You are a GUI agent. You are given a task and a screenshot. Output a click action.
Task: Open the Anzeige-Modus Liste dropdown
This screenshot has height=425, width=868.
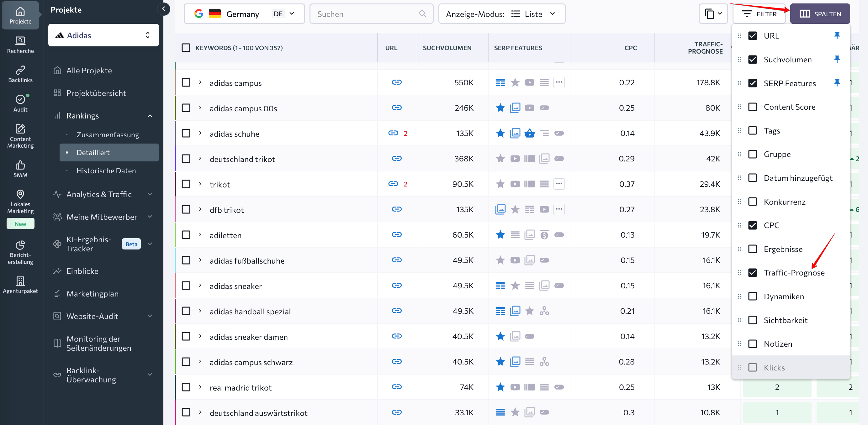click(x=502, y=14)
